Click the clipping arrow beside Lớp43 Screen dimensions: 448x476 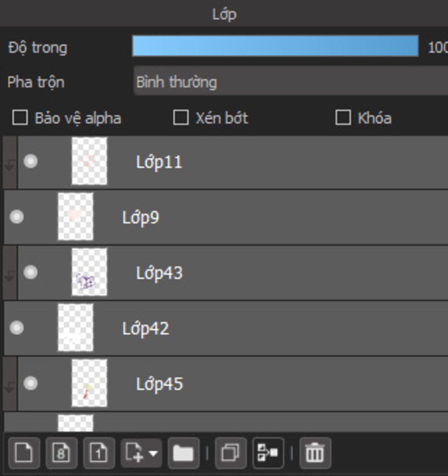click(x=10, y=276)
